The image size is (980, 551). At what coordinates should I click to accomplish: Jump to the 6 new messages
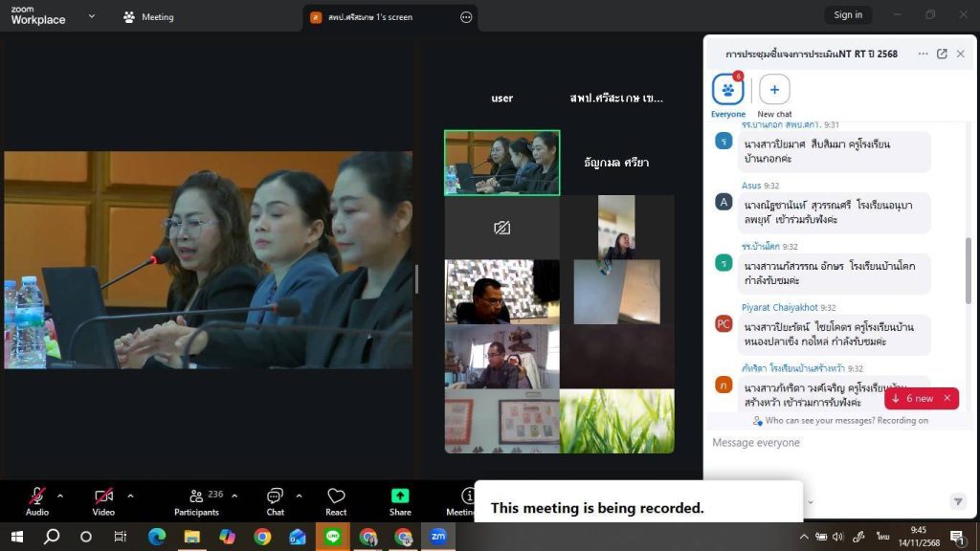point(913,398)
